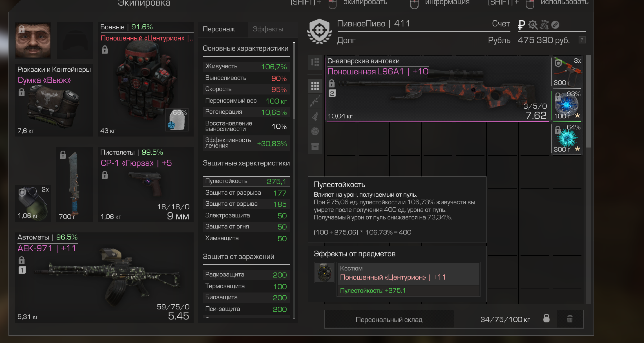Viewport: 644px width, 343px height.
Task: Toggle lock on Поношенная L96A1 rifle
Action: point(332,83)
